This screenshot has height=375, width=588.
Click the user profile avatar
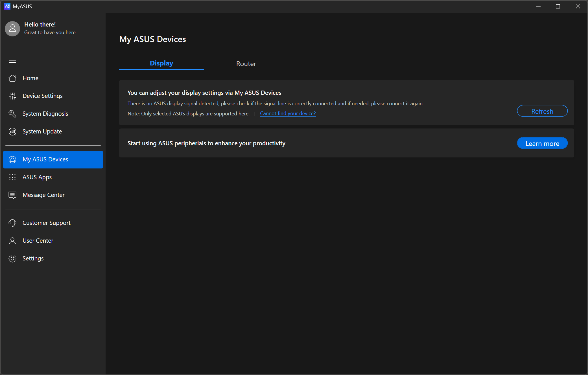click(12, 28)
